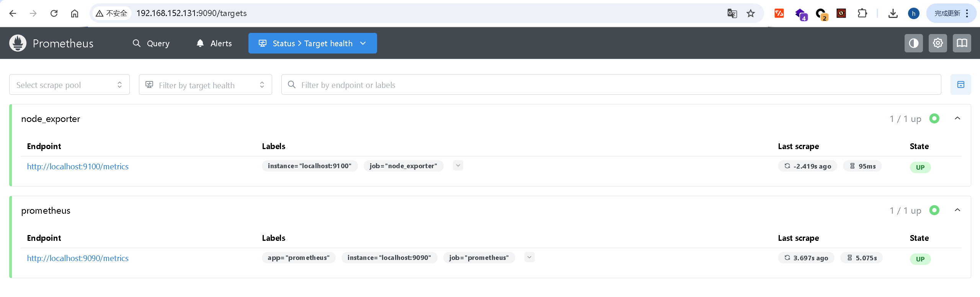Open the translate page icon
This screenshot has height=297, width=980.
(x=732, y=13)
